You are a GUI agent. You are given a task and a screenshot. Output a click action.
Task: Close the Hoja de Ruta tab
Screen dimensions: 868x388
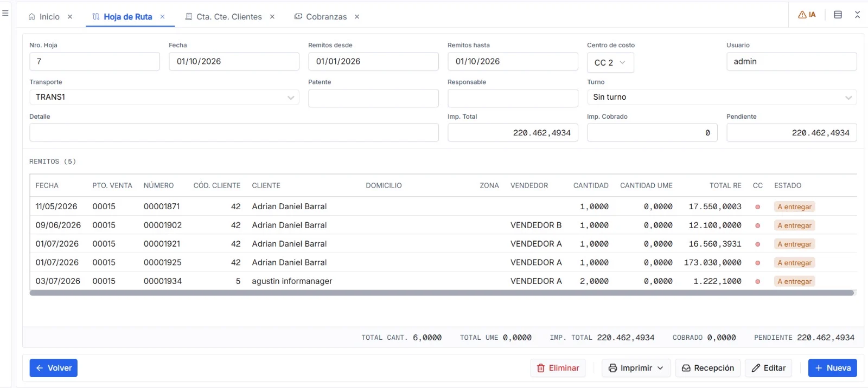(x=162, y=17)
